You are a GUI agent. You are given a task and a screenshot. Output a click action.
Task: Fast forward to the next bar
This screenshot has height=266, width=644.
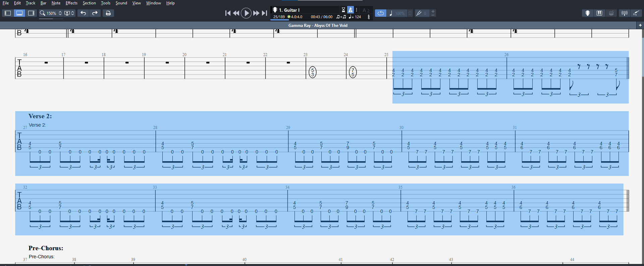pyautogui.click(x=256, y=13)
